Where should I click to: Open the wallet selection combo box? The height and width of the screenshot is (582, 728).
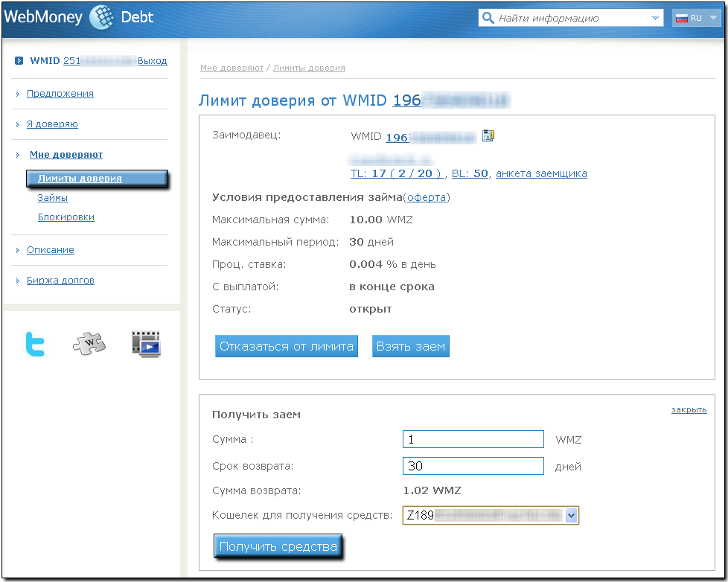[491, 515]
